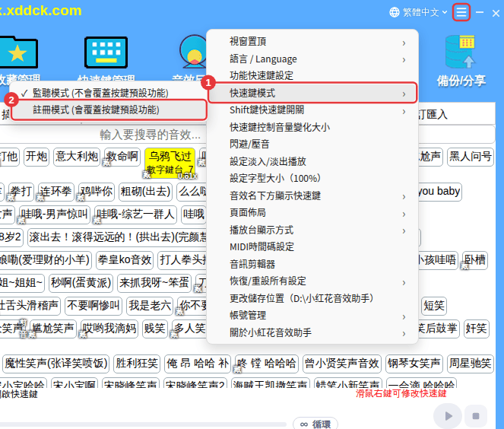Expand the 語言 / Language submenu

click(x=312, y=59)
